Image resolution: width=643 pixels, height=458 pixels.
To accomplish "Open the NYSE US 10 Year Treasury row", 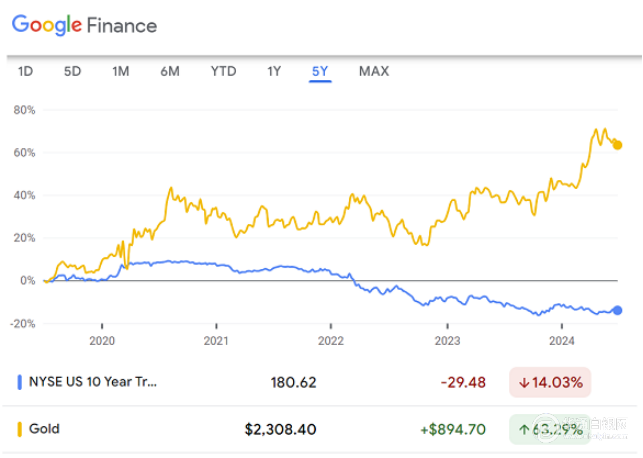I will coord(94,381).
